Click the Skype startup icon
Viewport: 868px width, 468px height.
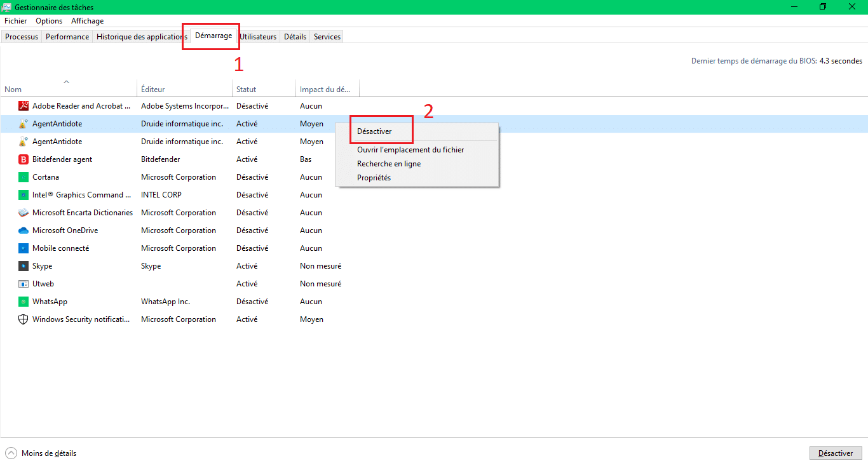(24, 266)
